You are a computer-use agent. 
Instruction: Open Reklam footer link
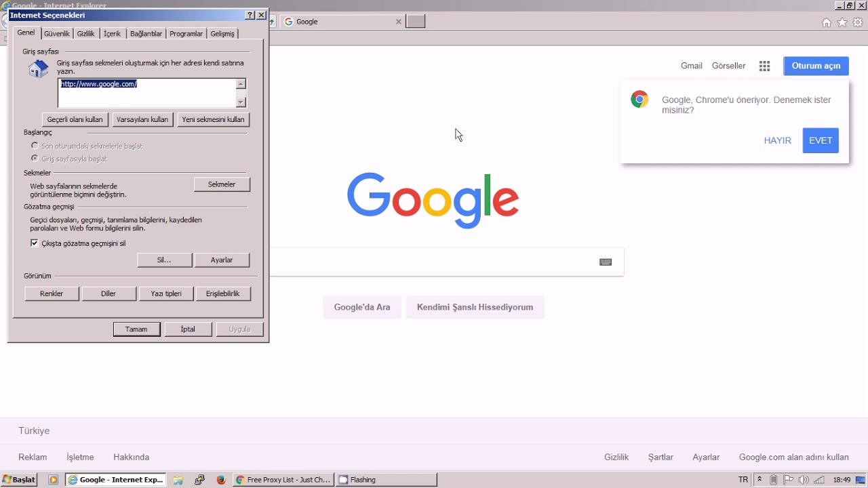(x=33, y=457)
